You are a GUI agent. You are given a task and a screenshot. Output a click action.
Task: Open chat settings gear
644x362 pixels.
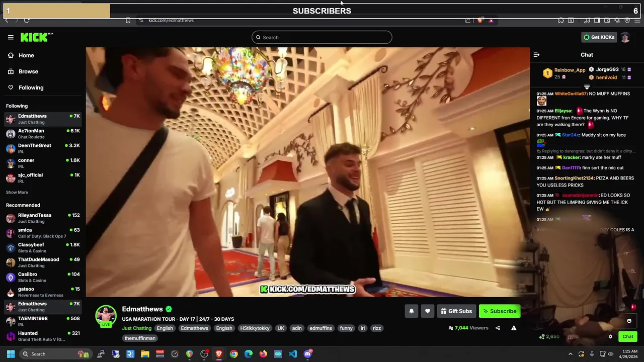tap(610, 337)
